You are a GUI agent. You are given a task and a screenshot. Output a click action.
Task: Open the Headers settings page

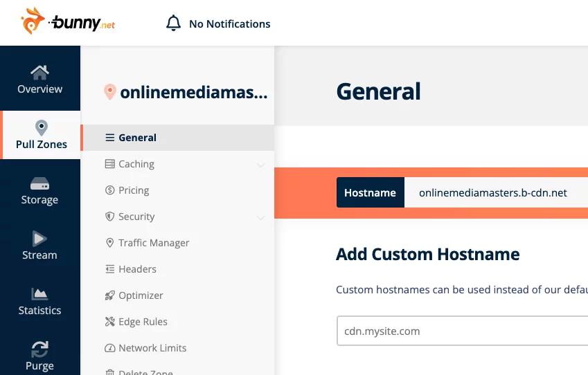(137, 269)
